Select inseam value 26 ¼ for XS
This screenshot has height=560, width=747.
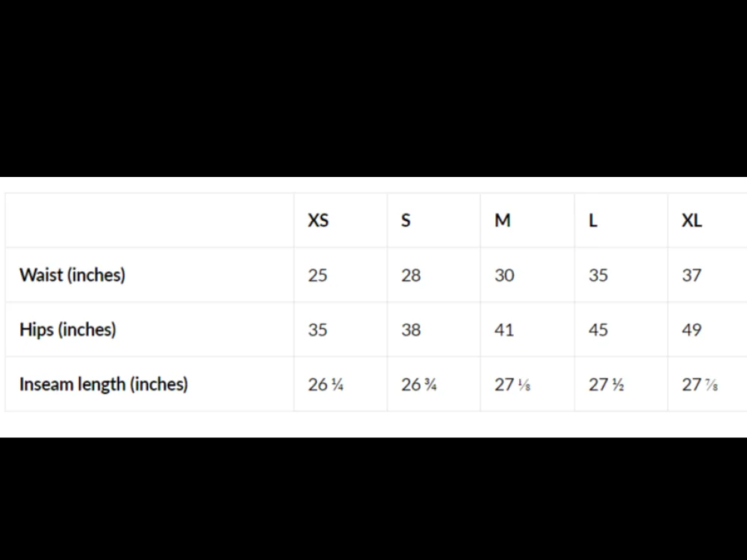pos(326,385)
